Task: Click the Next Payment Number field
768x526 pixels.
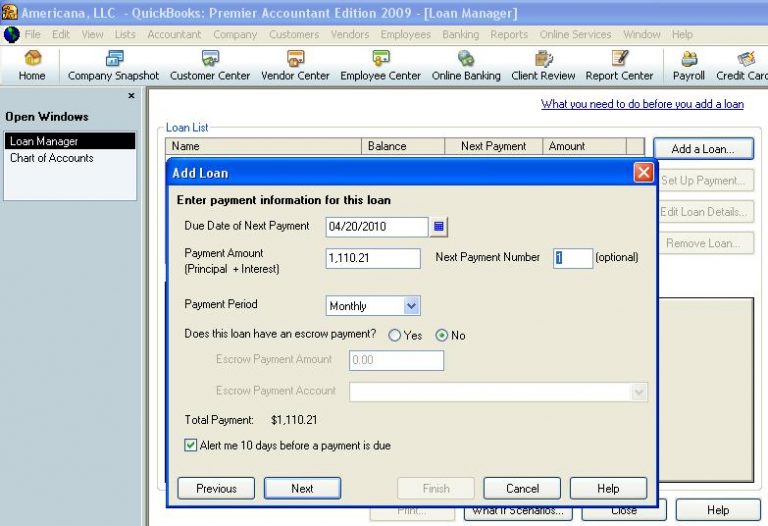Action: pyautogui.click(x=573, y=258)
